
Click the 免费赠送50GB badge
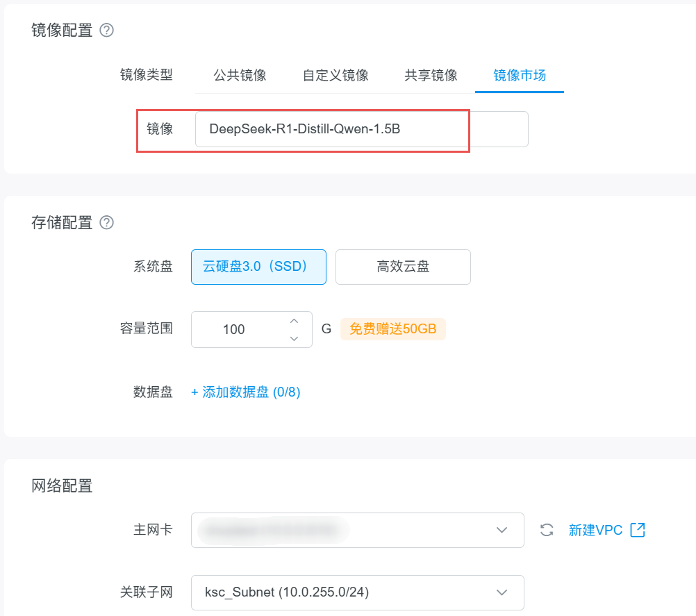tap(392, 329)
